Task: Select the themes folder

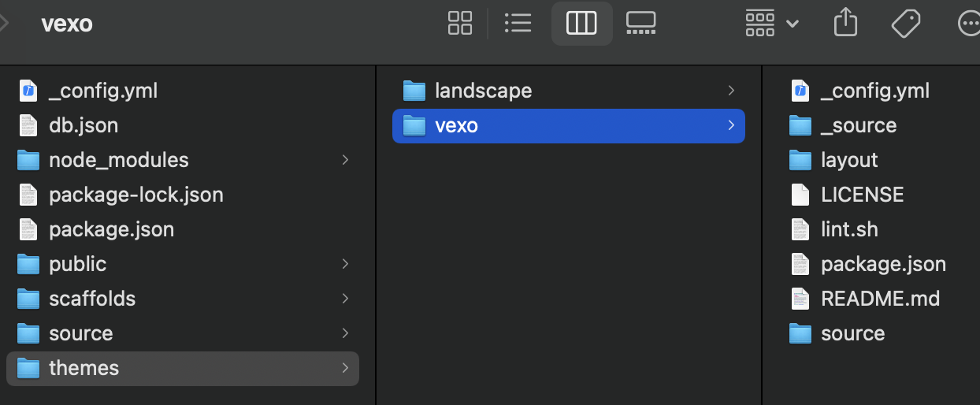Action: click(183, 368)
